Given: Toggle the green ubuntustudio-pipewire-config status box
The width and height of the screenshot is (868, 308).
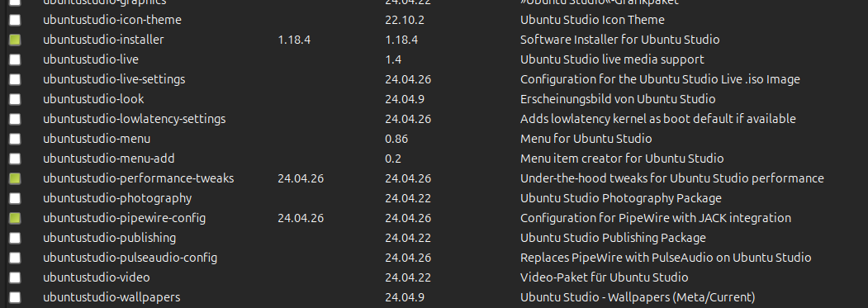Looking at the screenshot, I should (x=15, y=218).
